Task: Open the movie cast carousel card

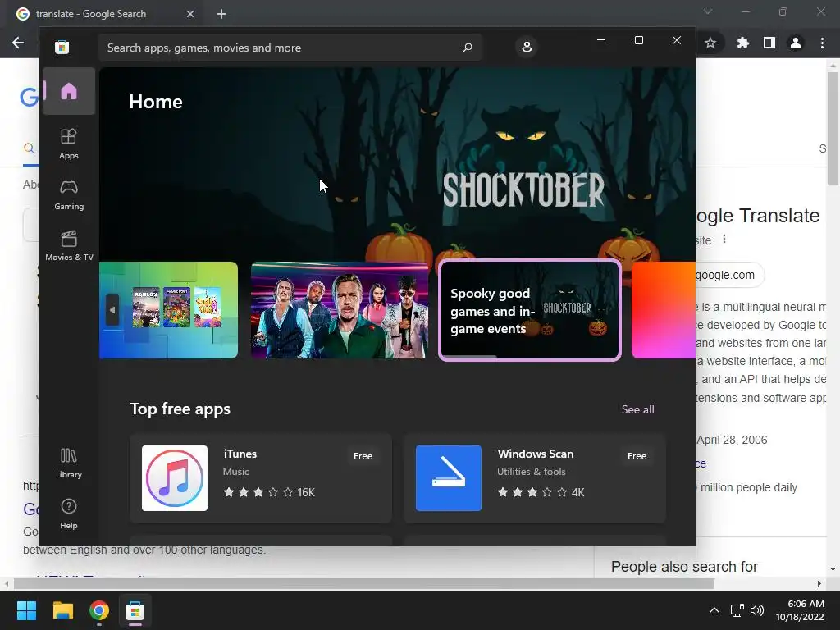Action: click(x=340, y=310)
